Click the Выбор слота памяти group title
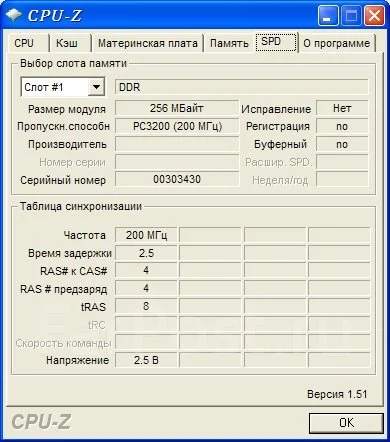The width and height of the screenshot is (390, 442). (73, 63)
